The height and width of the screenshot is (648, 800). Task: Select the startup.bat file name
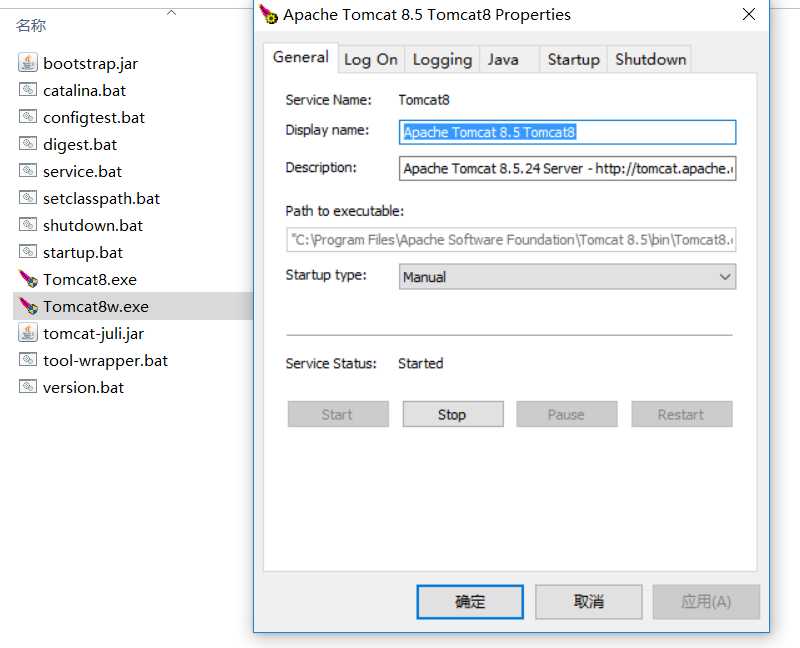83,253
